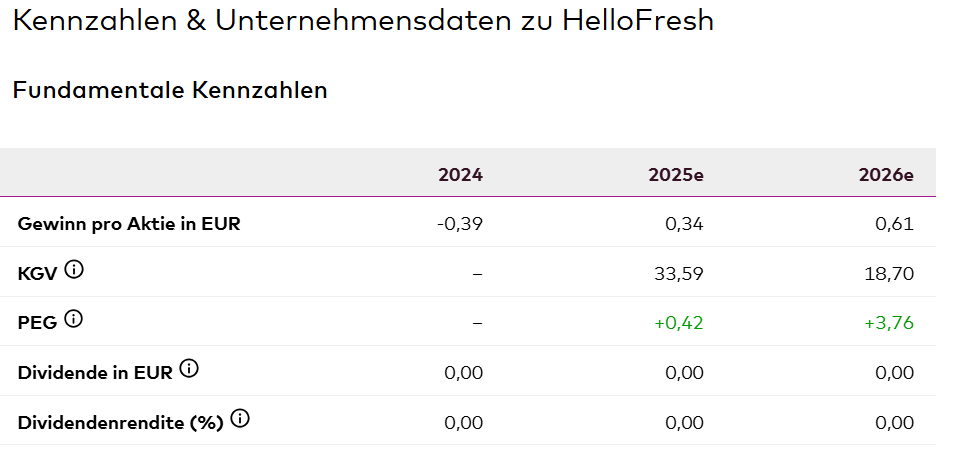
Task: Select the 2026e column header
Action: click(x=886, y=175)
